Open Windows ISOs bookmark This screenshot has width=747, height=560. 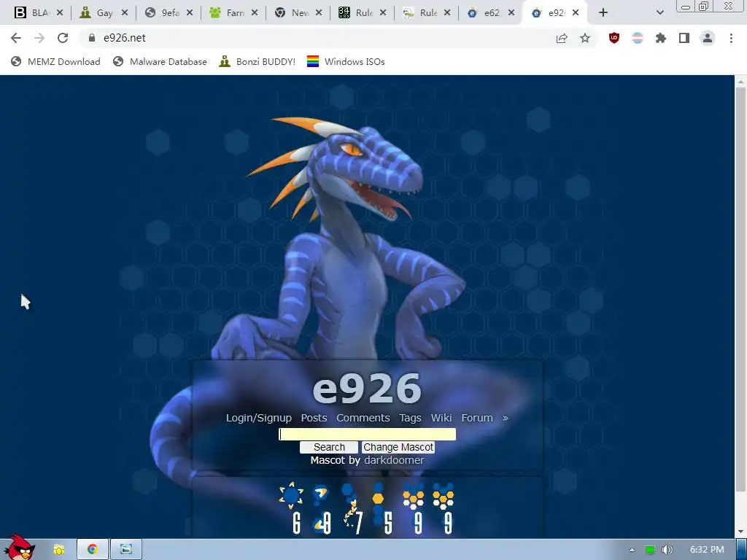coord(346,61)
